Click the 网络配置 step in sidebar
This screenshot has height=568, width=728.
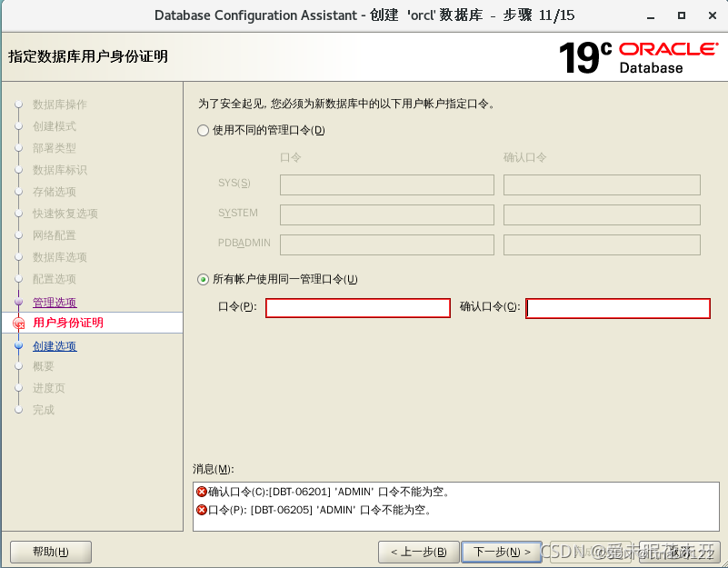coord(55,235)
